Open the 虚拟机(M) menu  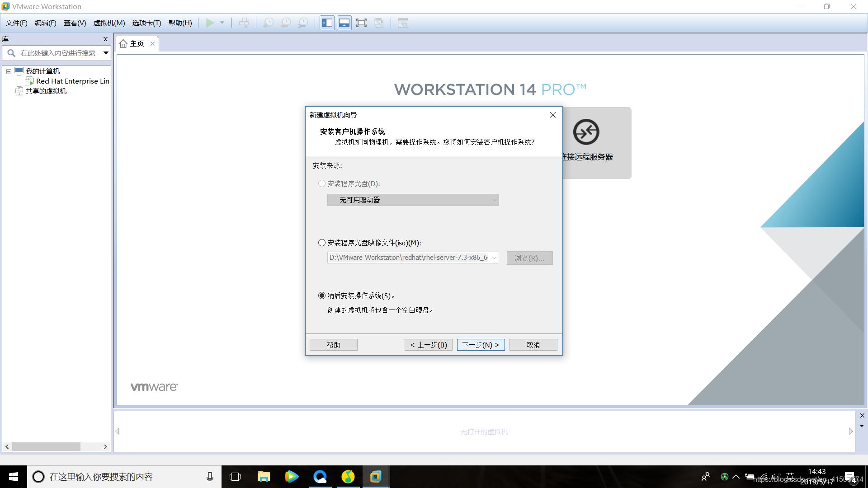(109, 23)
